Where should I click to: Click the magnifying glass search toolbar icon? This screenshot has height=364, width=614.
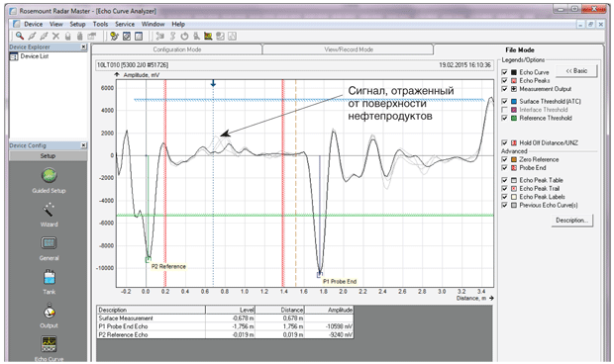19,36
